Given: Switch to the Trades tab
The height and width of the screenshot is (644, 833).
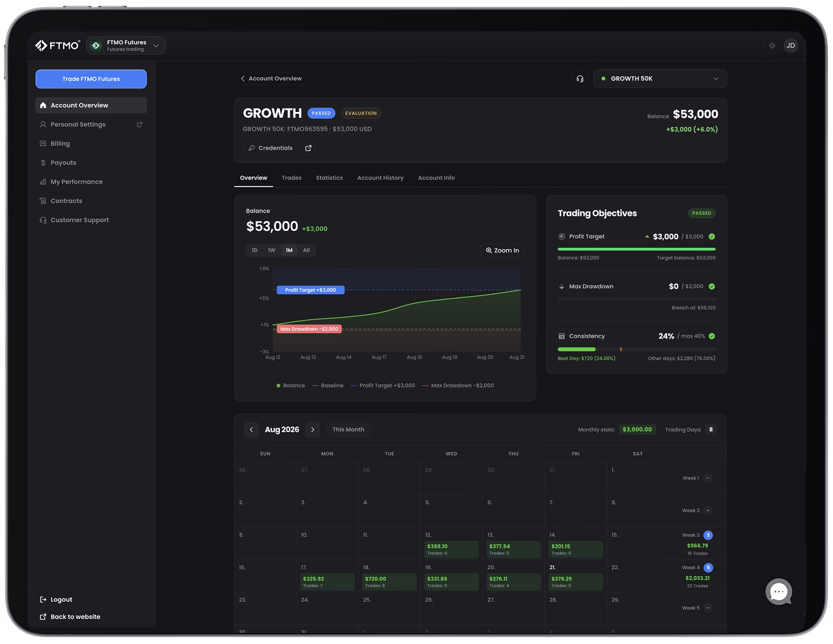Looking at the screenshot, I should [292, 178].
